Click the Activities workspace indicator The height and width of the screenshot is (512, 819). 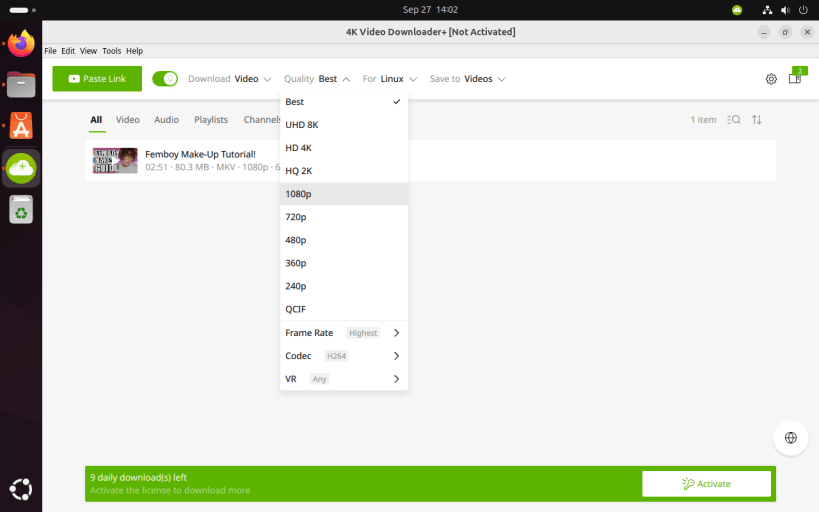tap(22, 10)
